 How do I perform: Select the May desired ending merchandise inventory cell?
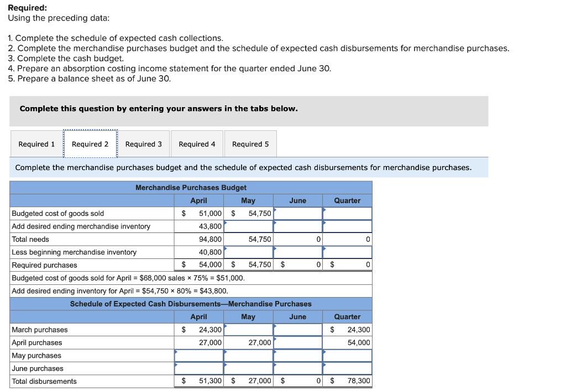click(x=248, y=226)
